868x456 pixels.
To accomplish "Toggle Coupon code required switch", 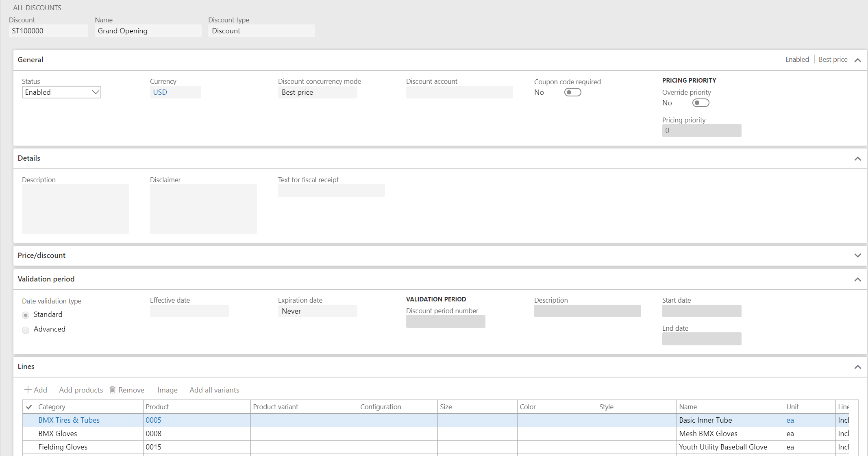I will point(574,92).
